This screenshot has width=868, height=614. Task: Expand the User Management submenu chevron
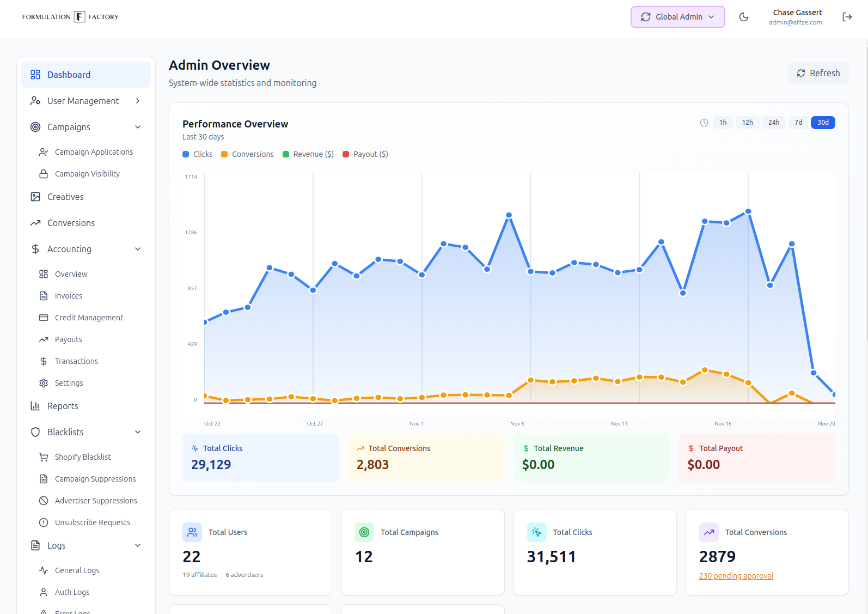click(138, 101)
